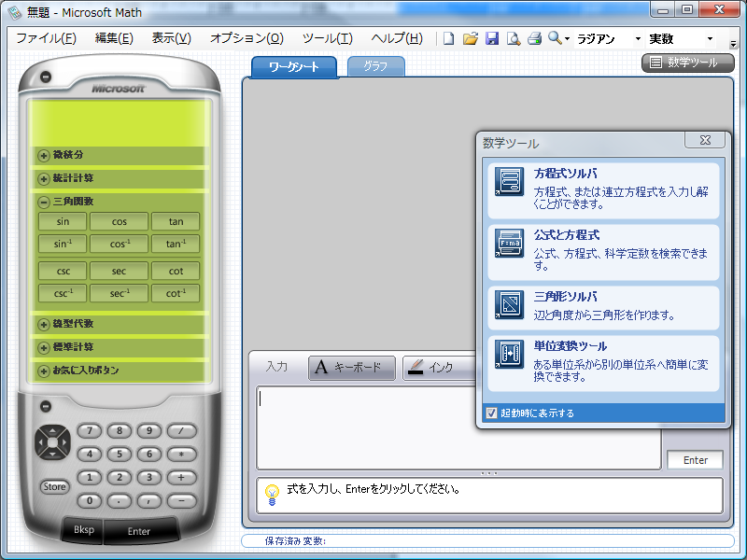The width and height of the screenshot is (747, 560).
Task: Click the Enter button beside input box
Action: [695, 460]
